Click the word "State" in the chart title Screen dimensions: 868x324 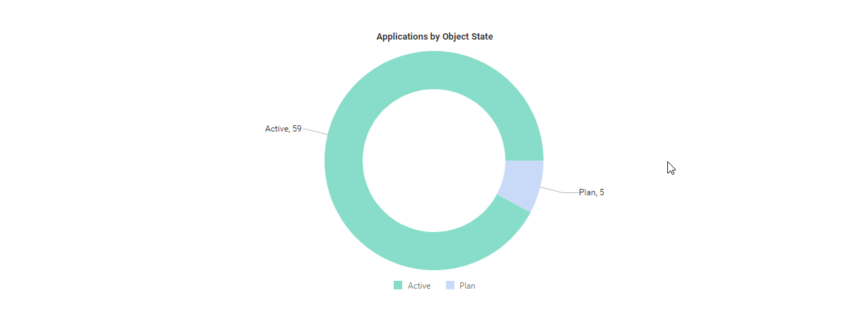pos(481,37)
